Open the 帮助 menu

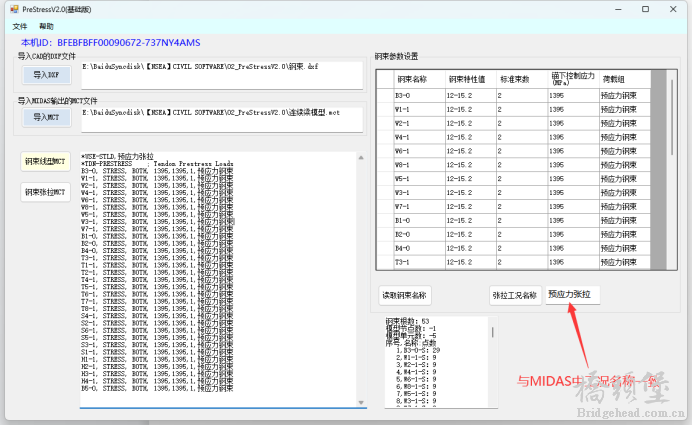(x=46, y=26)
